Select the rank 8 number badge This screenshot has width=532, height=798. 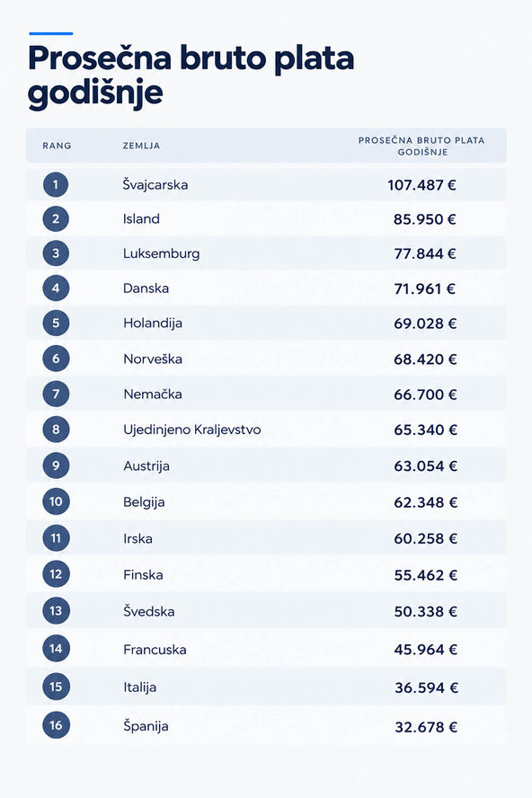[x=56, y=429]
